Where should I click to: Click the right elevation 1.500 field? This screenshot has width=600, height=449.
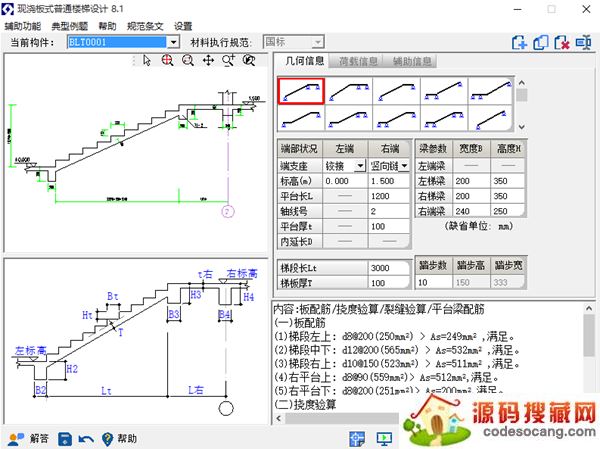tap(389, 181)
